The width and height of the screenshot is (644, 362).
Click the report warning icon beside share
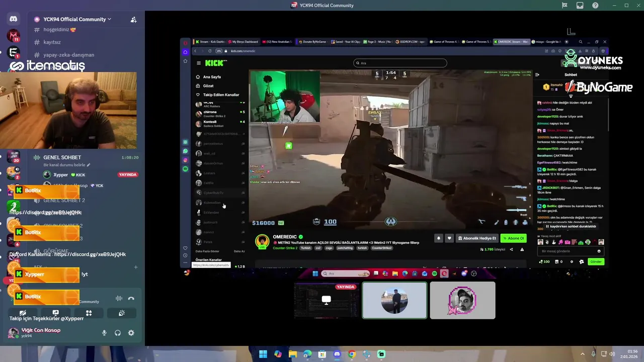[522, 249]
